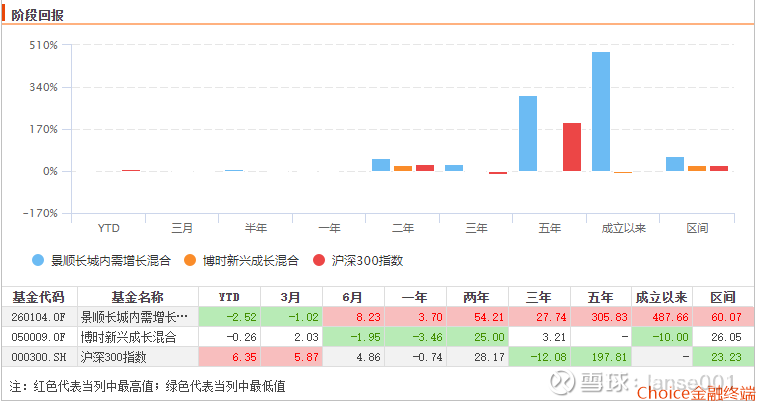The width and height of the screenshot is (759, 405).
Task: Click the orange legend dot for 博时新兴成长混合
Action: 190,260
